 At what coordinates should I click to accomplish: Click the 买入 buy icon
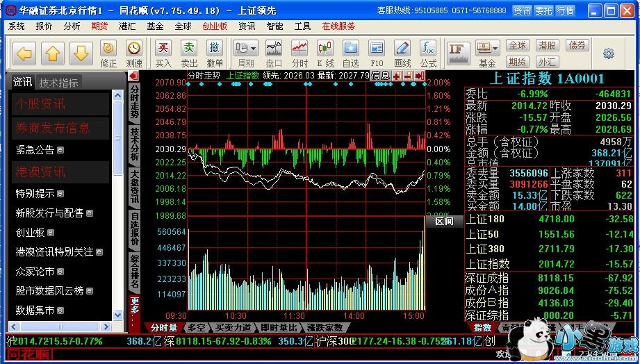tap(163, 54)
